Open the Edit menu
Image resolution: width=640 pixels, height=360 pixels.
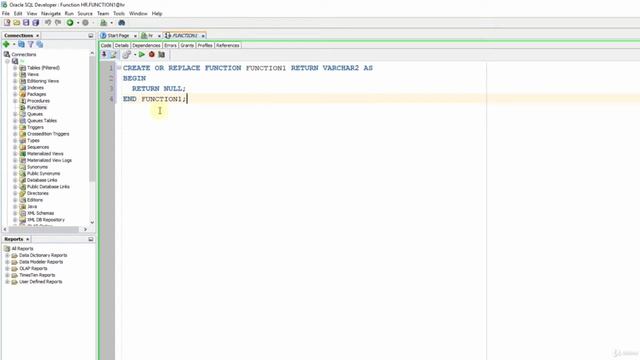click(x=18, y=13)
